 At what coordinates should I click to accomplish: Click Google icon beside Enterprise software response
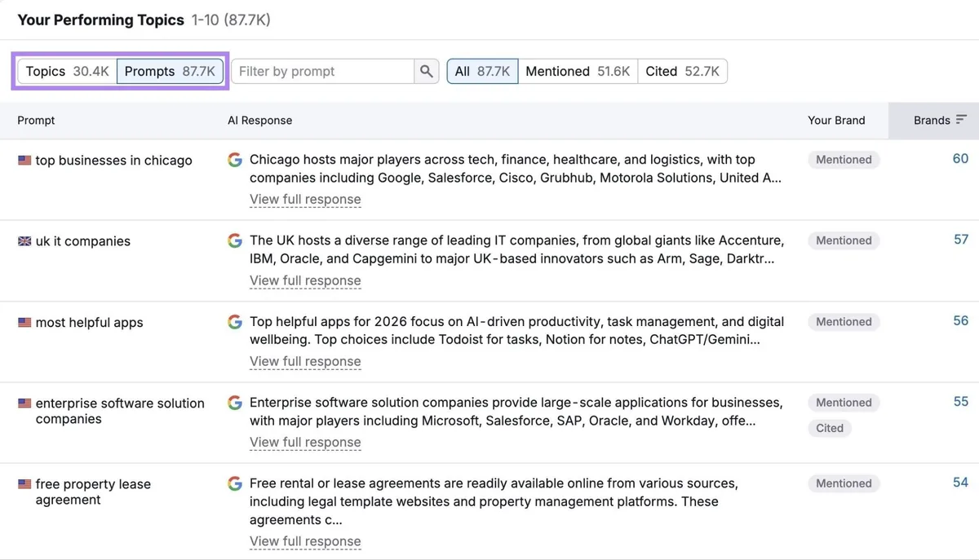(x=235, y=403)
